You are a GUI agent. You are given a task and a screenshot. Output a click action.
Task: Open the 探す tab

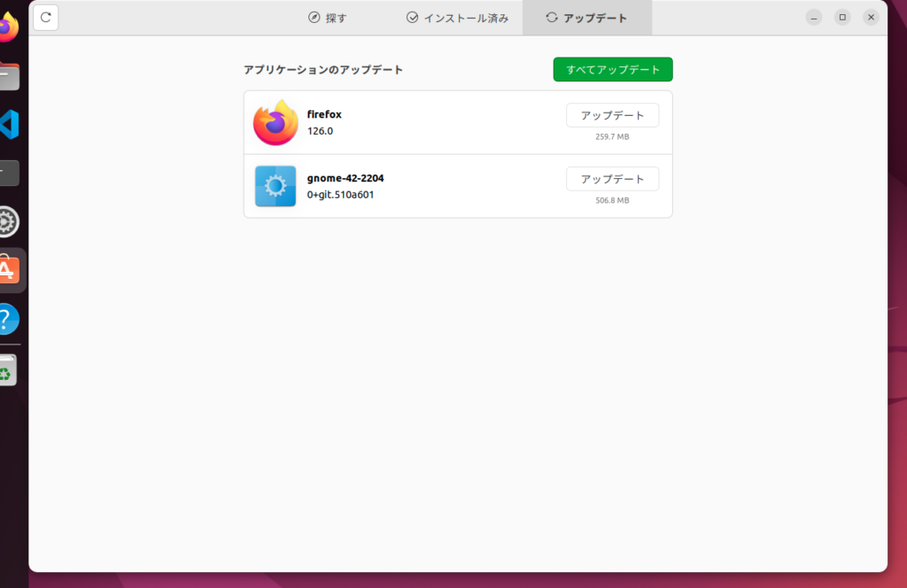[x=328, y=18]
